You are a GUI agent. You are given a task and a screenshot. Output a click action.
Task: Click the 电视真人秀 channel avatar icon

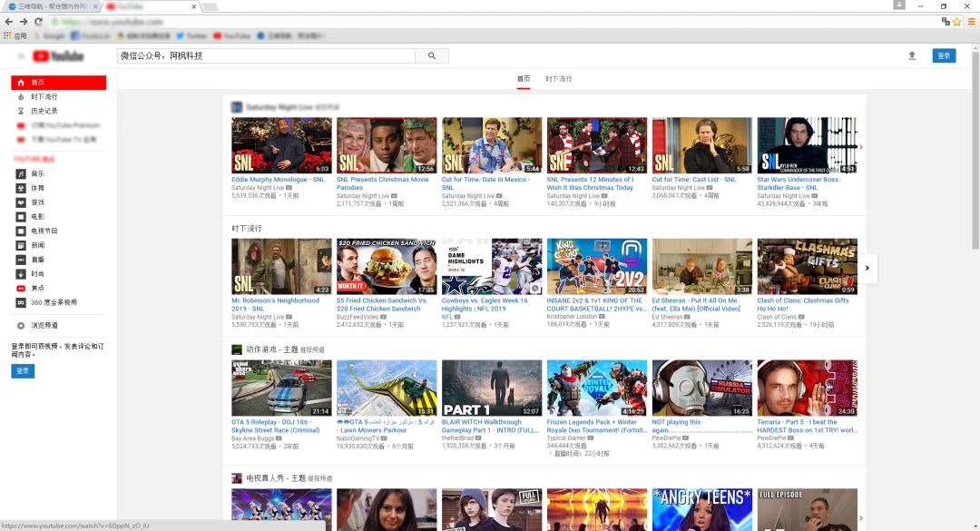click(236, 478)
